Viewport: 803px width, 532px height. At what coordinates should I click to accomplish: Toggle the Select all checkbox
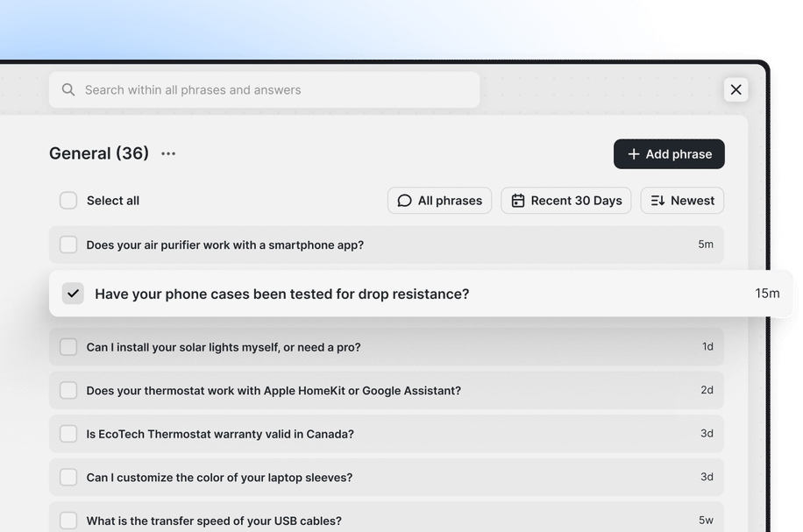point(68,200)
